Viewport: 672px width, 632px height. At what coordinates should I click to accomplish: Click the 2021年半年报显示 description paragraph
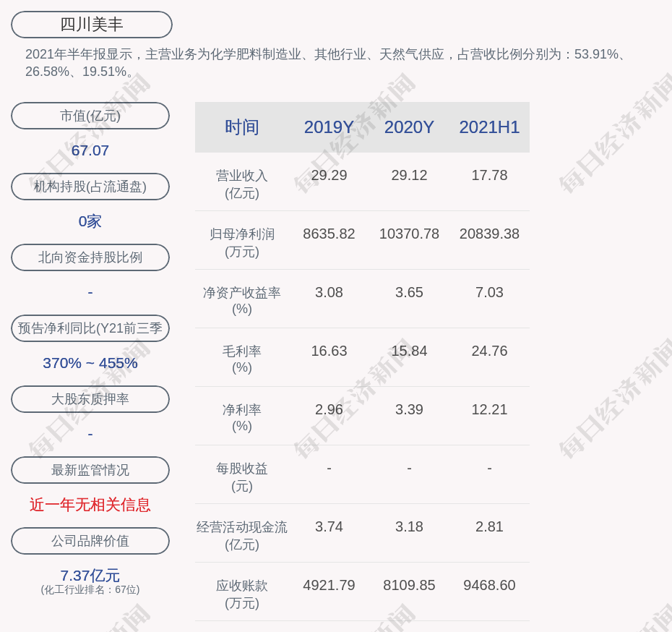click(x=326, y=63)
